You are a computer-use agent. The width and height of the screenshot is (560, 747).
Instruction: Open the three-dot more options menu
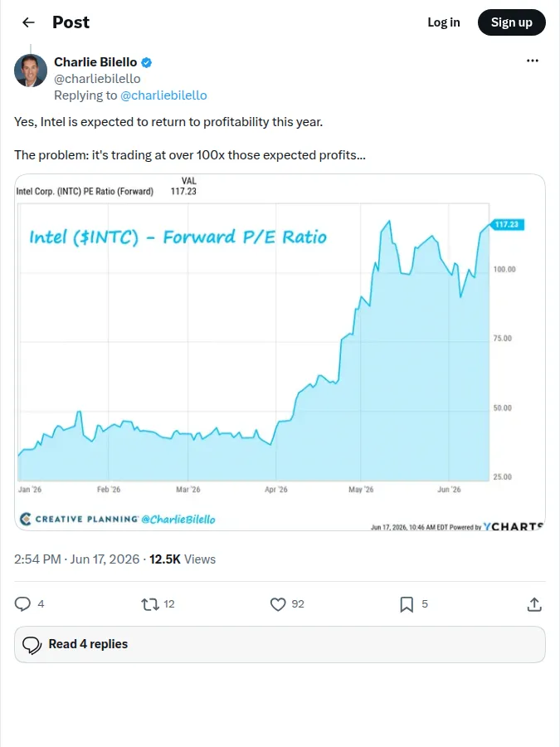point(533,61)
